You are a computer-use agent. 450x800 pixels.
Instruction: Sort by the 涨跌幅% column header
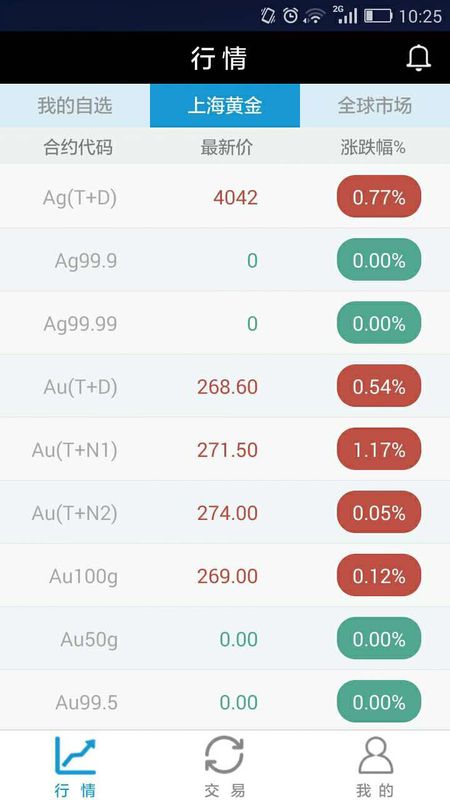[x=373, y=147]
